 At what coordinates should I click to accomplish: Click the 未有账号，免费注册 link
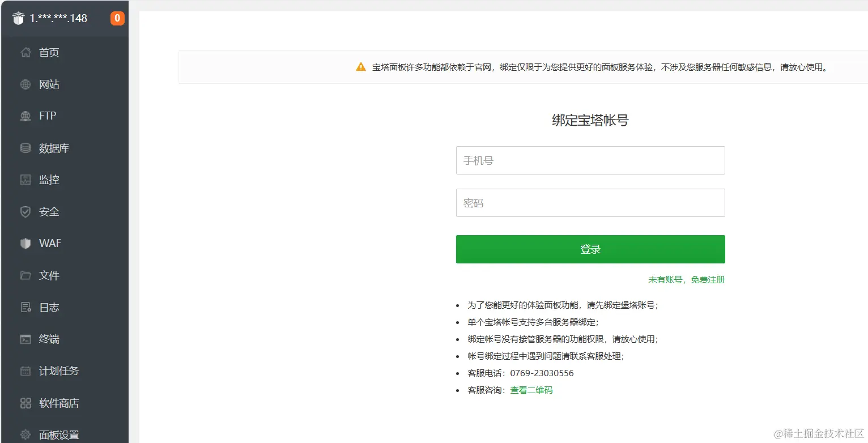[x=687, y=280]
